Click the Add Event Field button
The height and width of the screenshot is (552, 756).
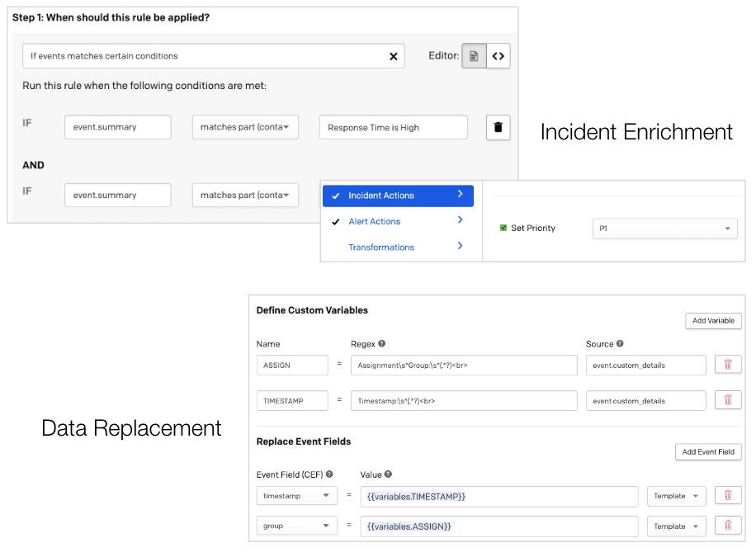707,452
